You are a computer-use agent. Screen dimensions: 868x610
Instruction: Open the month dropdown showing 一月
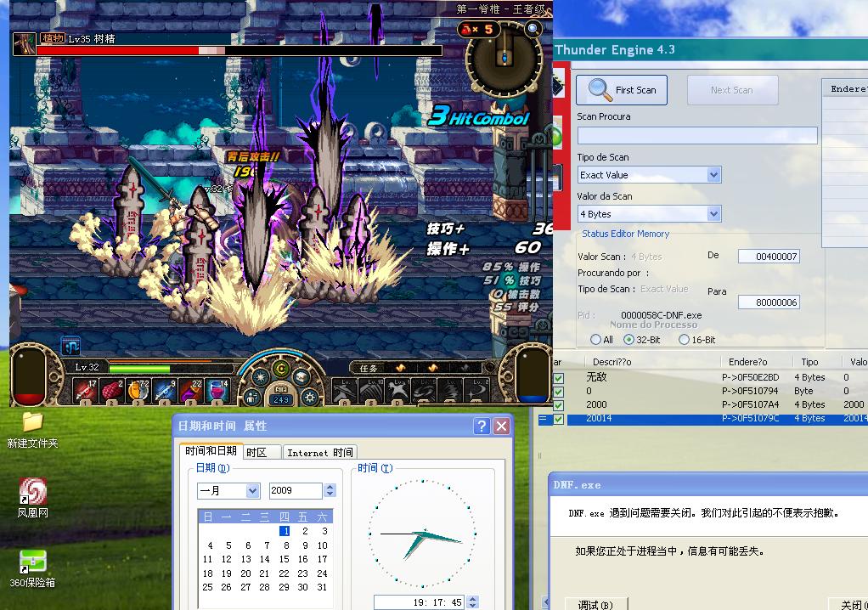click(x=252, y=490)
